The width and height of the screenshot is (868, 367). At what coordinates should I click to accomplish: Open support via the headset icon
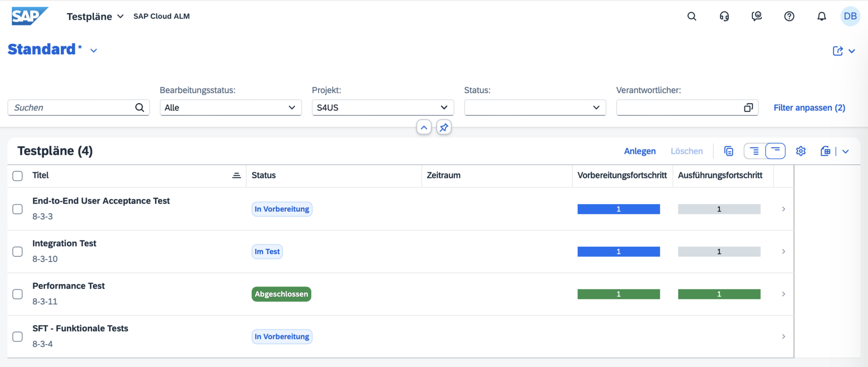pyautogui.click(x=724, y=16)
